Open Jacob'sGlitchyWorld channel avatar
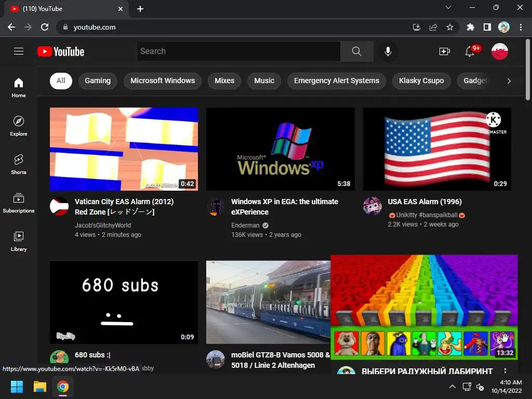The width and height of the screenshot is (532, 399). point(59,206)
